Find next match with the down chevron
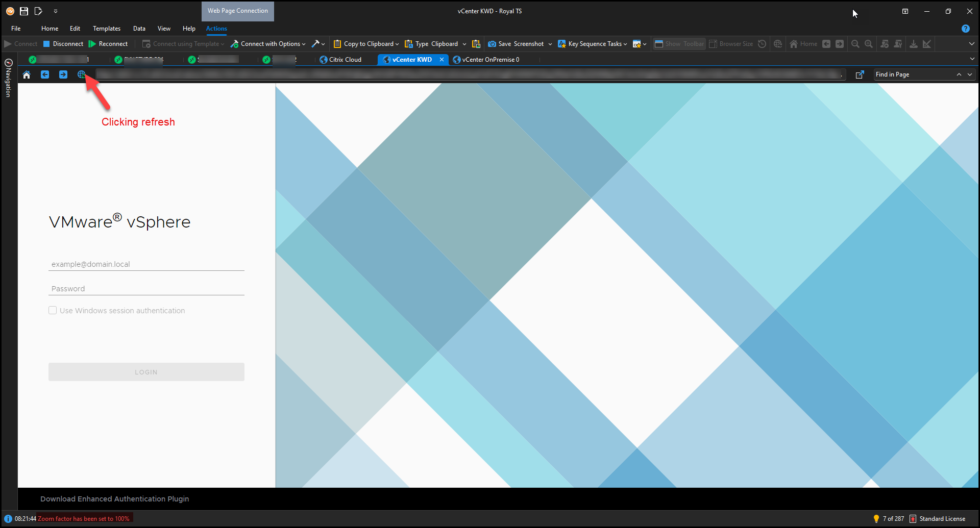This screenshot has width=980, height=528. (x=970, y=74)
